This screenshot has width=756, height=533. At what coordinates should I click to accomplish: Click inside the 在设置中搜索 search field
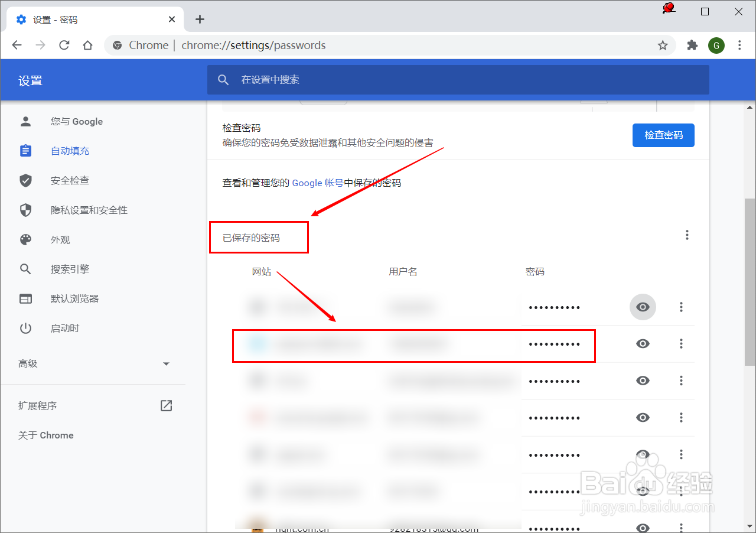point(413,80)
